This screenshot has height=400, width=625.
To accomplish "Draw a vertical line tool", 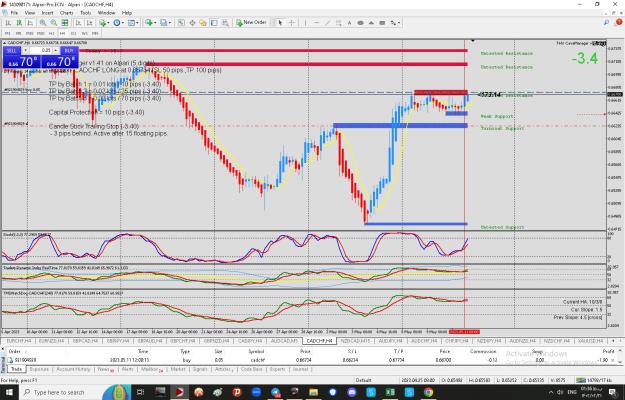I will 305,23.
